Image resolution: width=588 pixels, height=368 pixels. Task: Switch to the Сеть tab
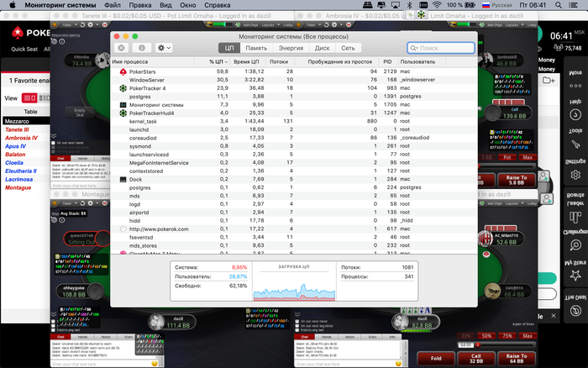coord(348,48)
